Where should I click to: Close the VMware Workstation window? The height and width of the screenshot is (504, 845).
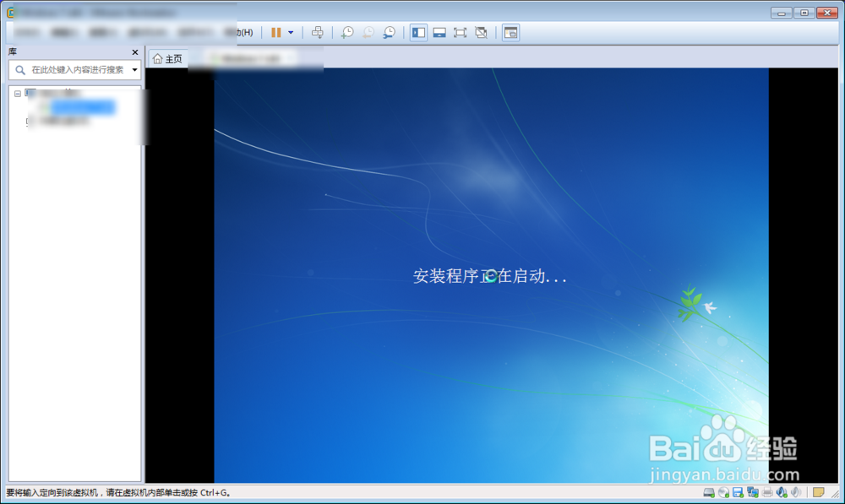point(827,13)
